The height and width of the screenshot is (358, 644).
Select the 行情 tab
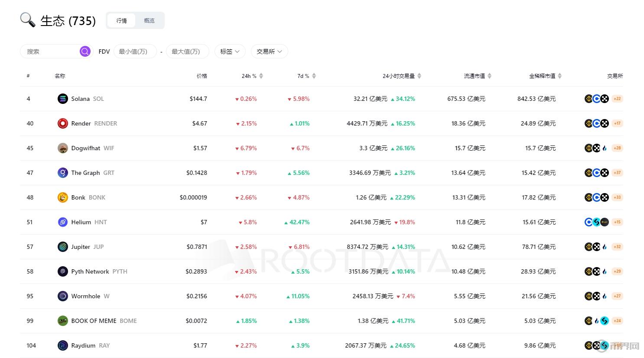121,20
